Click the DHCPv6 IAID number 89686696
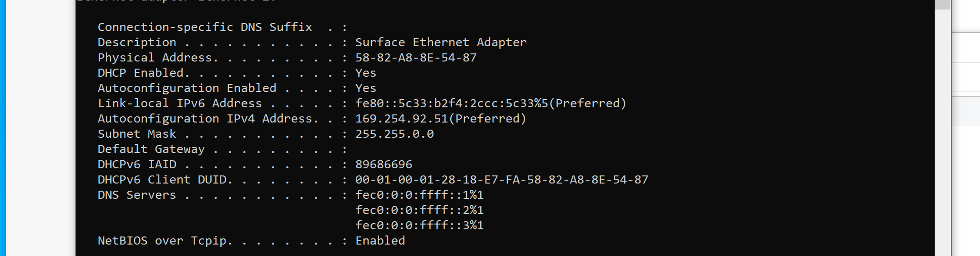The height and width of the screenshot is (256, 980). click(383, 164)
